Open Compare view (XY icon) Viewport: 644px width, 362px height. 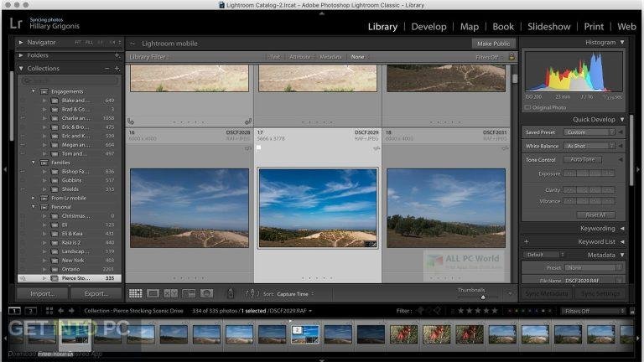click(171, 293)
